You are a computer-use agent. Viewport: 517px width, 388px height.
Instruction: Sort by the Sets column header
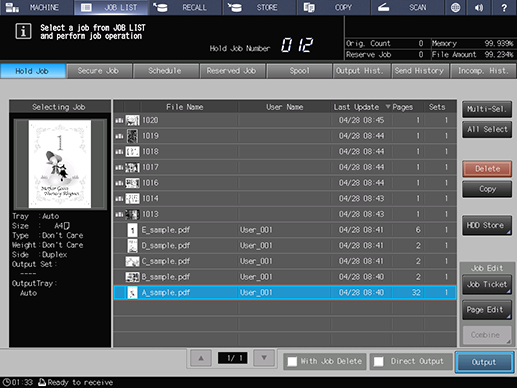tap(440, 107)
